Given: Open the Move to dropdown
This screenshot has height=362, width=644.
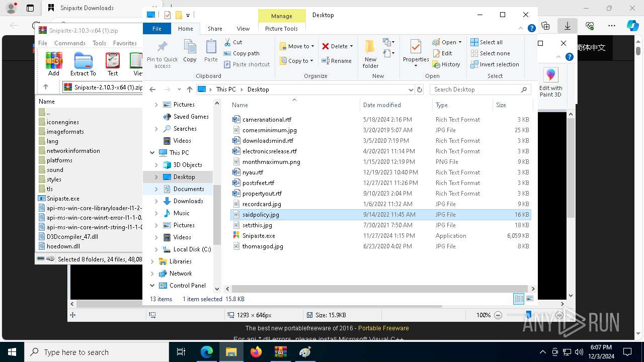Looking at the screenshot, I should [297, 46].
